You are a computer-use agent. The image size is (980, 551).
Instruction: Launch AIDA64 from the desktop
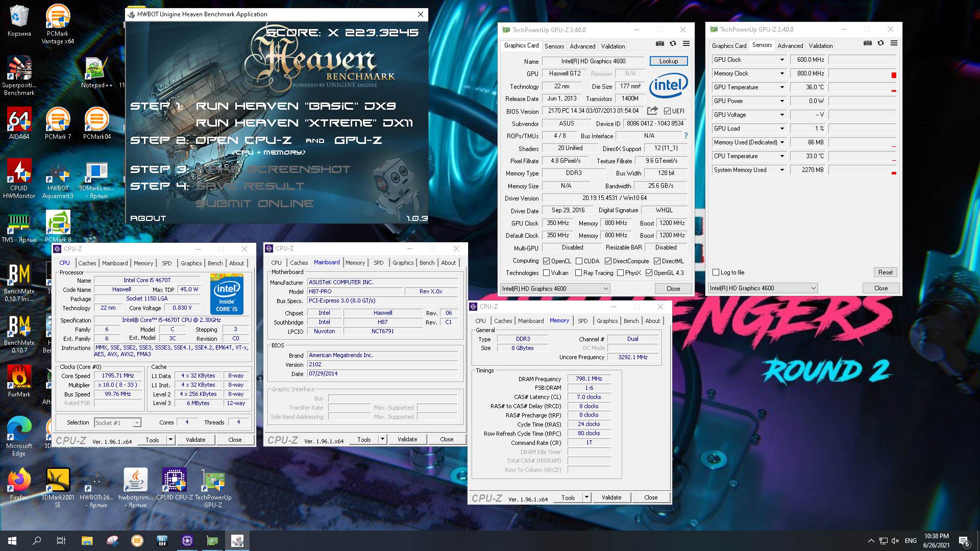(19, 123)
